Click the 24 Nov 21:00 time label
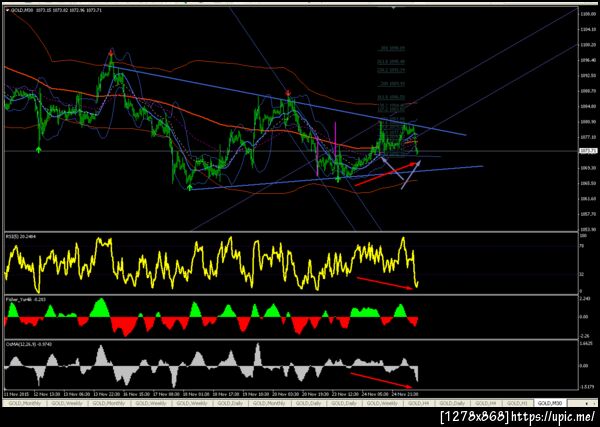This screenshot has width=600, height=427. tap(404, 394)
